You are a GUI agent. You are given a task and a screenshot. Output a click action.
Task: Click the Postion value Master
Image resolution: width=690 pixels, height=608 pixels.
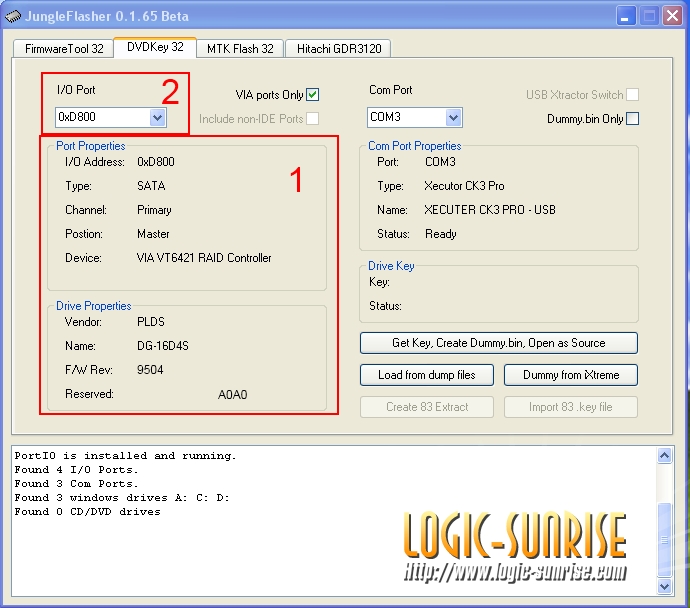[153, 234]
